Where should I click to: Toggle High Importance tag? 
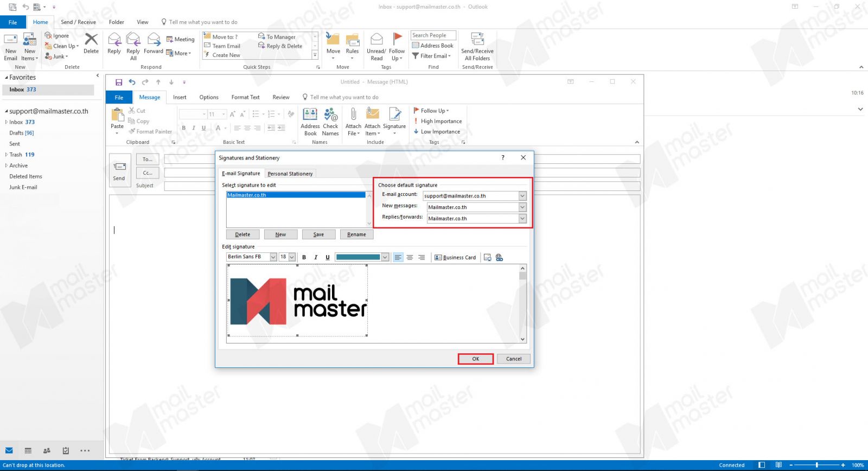(x=438, y=122)
